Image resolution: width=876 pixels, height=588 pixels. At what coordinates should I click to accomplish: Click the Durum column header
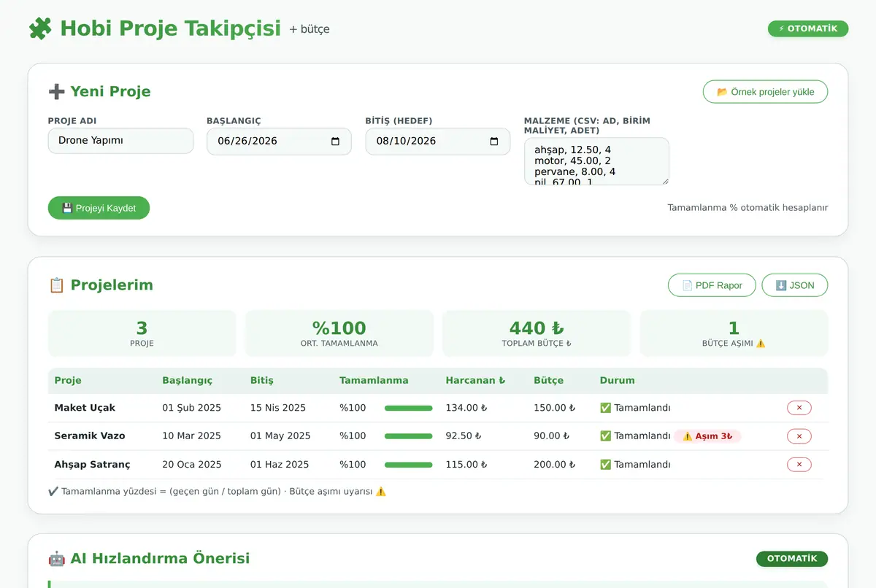pos(617,381)
